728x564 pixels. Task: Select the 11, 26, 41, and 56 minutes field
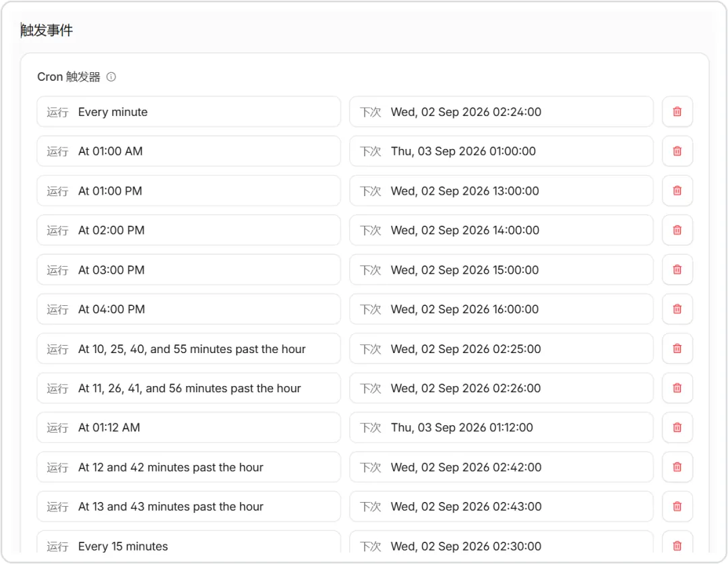pyautogui.click(x=189, y=388)
